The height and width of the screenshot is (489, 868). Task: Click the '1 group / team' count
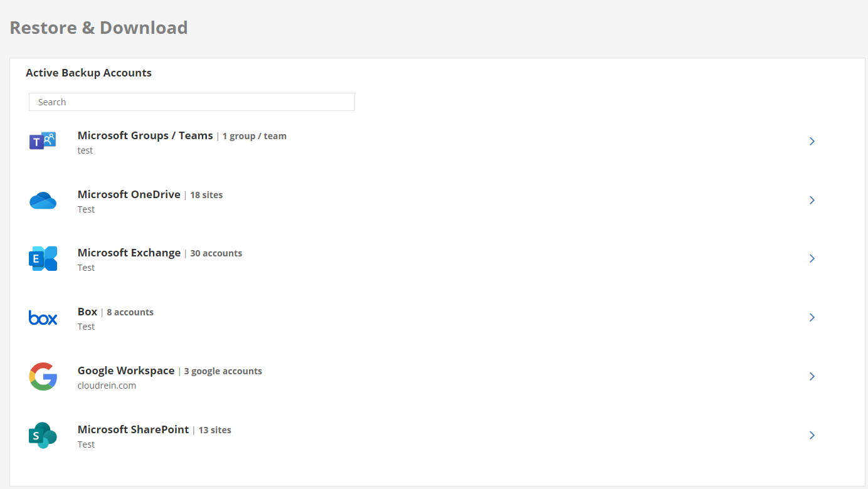[255, 136]
